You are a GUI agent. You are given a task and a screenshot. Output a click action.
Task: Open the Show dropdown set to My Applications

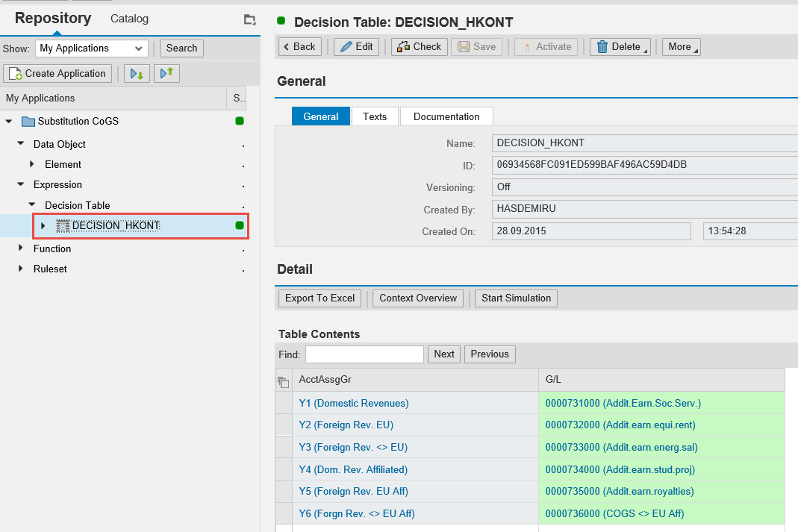tap(91, 48)
